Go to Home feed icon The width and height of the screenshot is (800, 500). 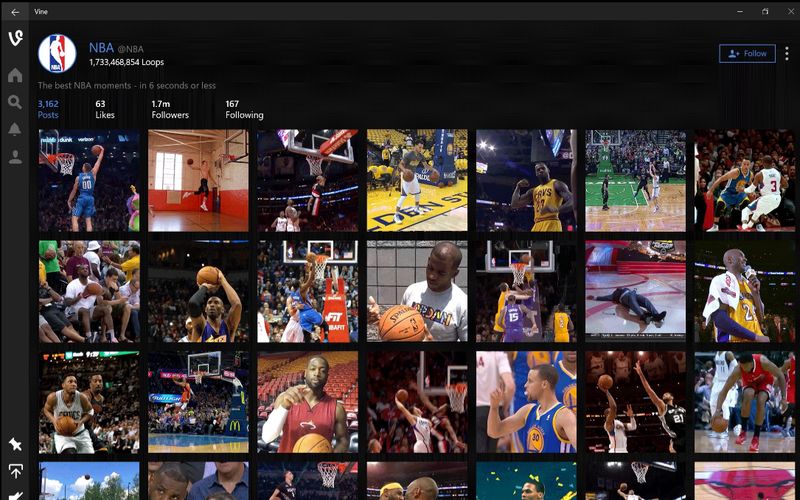[15, 75]
